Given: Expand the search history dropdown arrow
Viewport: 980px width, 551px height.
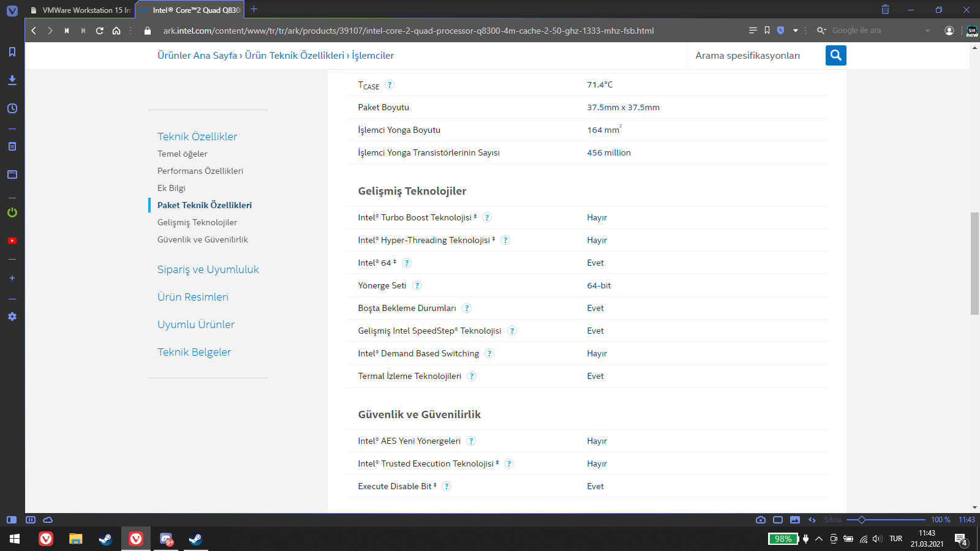Looking at the screenshot, I should 927,31.
